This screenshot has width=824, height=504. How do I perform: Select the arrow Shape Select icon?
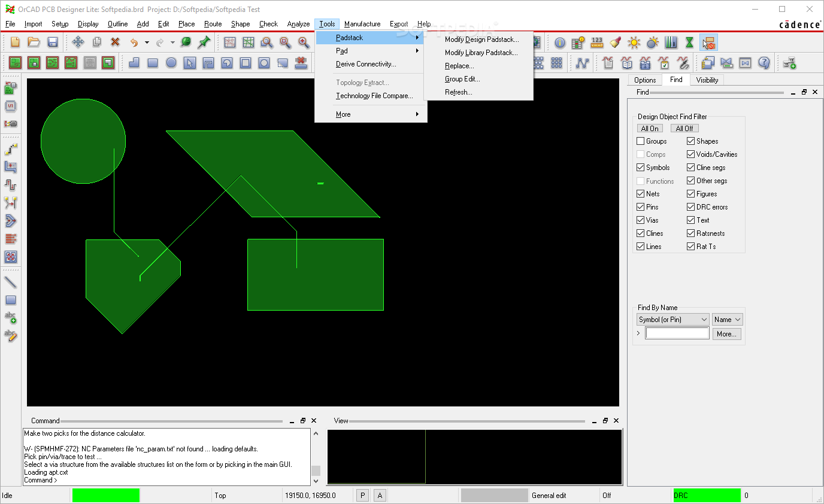click(190, 62)
